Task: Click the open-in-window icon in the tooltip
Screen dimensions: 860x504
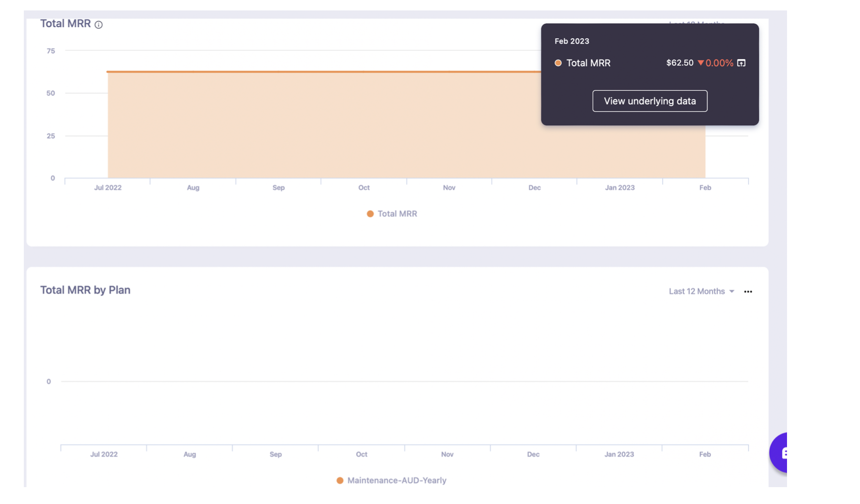Action: [x=741, y=63]
